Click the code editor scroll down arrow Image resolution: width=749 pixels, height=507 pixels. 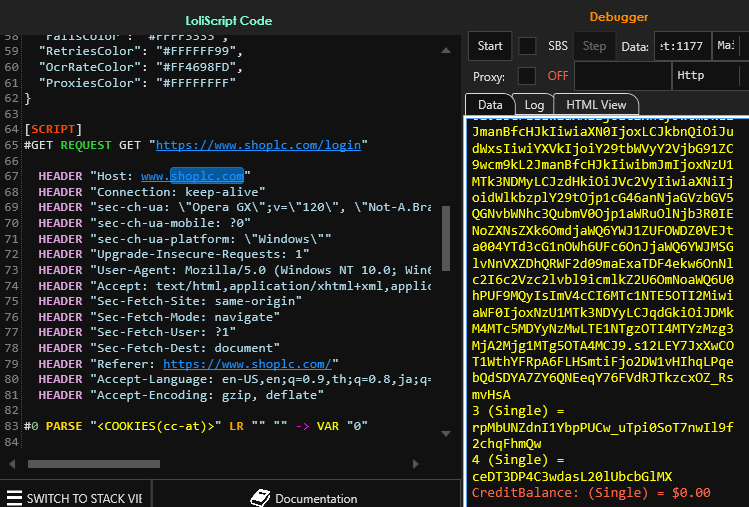[x=446, y=433]
